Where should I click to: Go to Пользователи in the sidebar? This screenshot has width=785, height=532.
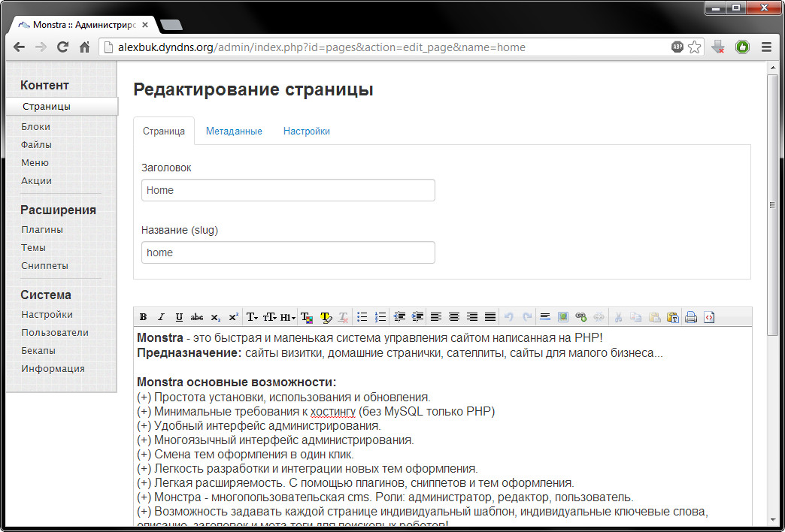(x=55, y=332)
